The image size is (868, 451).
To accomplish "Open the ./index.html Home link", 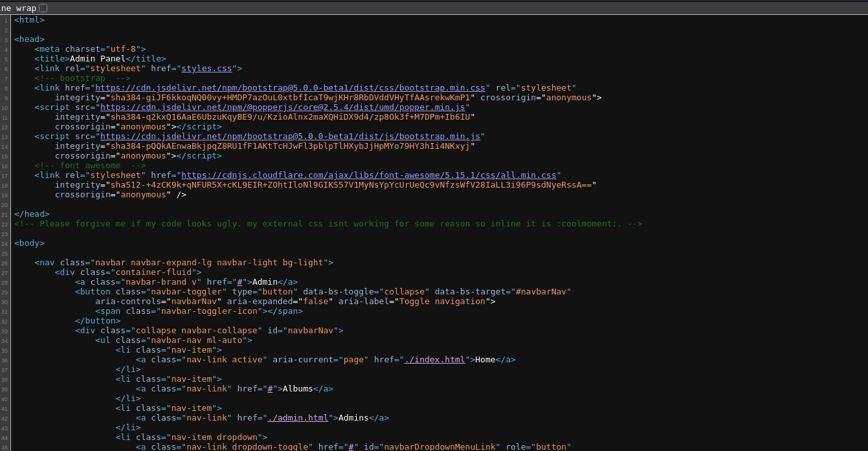I will pos(434,359).
